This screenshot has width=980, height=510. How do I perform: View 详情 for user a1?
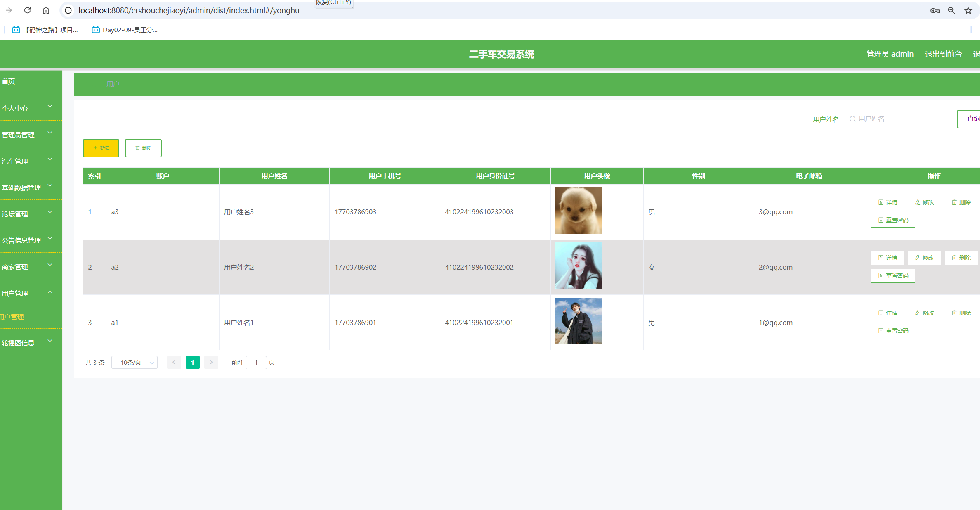pyautogui.click(x=888, y=313)
